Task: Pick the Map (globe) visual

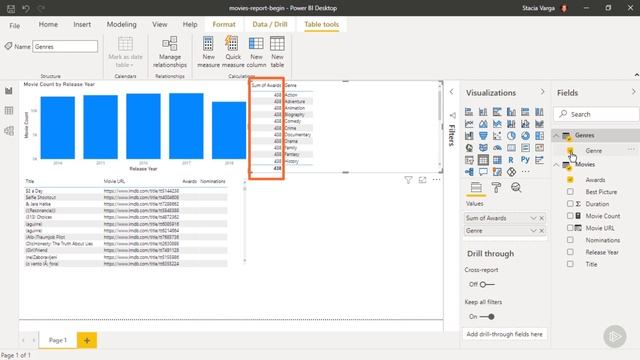Action: click(x=469, y=148)
